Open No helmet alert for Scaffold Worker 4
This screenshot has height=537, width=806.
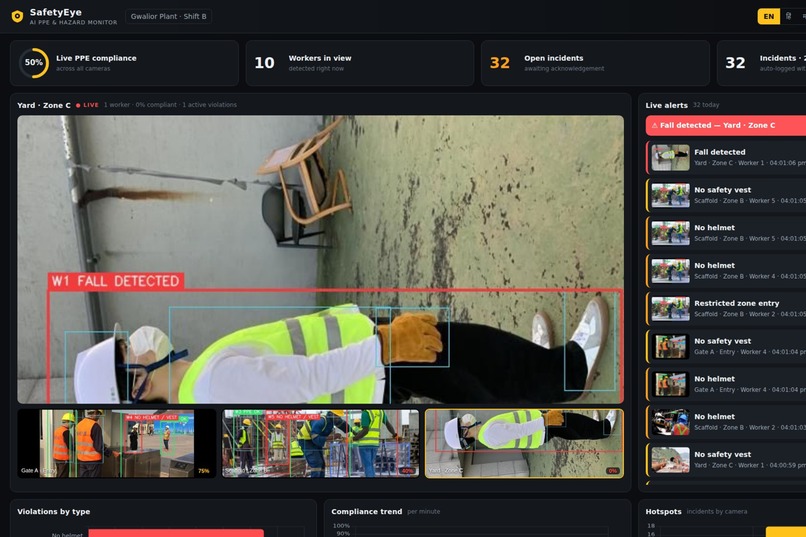(726, 271)
